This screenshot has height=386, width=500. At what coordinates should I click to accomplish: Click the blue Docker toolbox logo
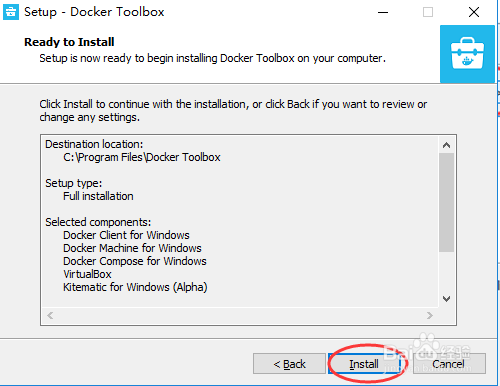pos(467,54)
